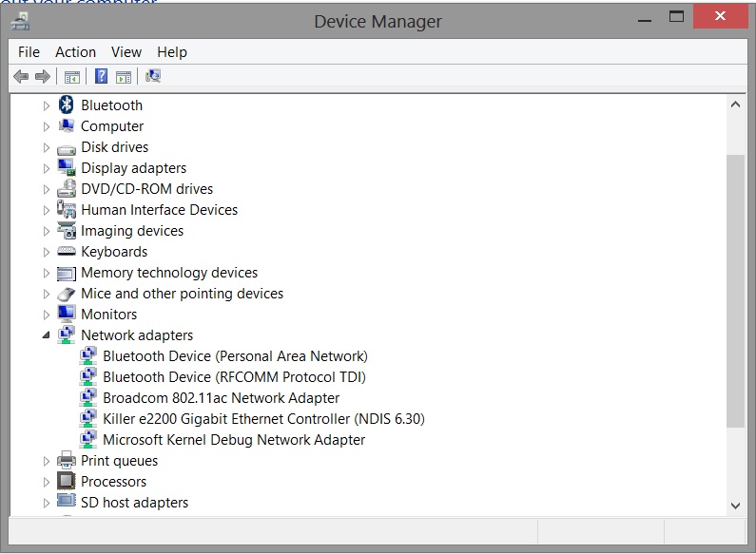Select the Human Interface Devices icon
This screenshot has width=756, height=554.
pyautogui.click(x=67, y=210)
